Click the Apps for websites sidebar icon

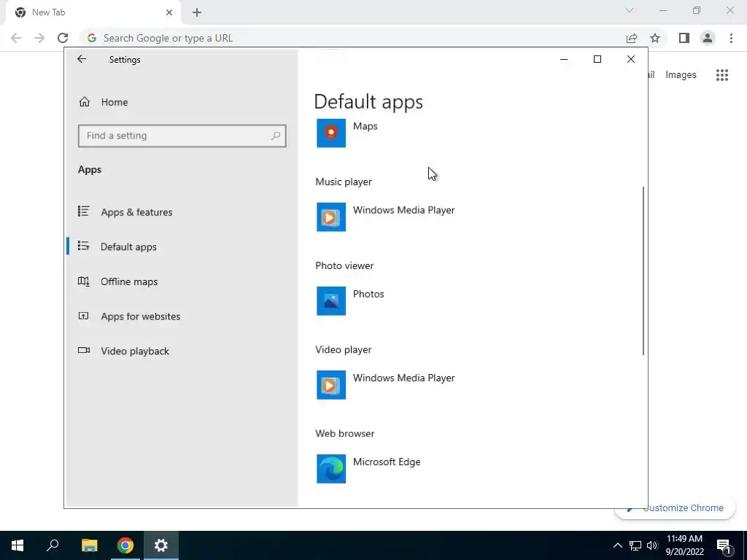pos(83,316)
